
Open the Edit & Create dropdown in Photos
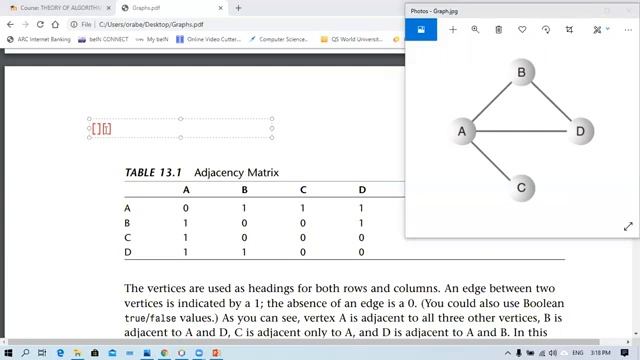coord(601,29)
